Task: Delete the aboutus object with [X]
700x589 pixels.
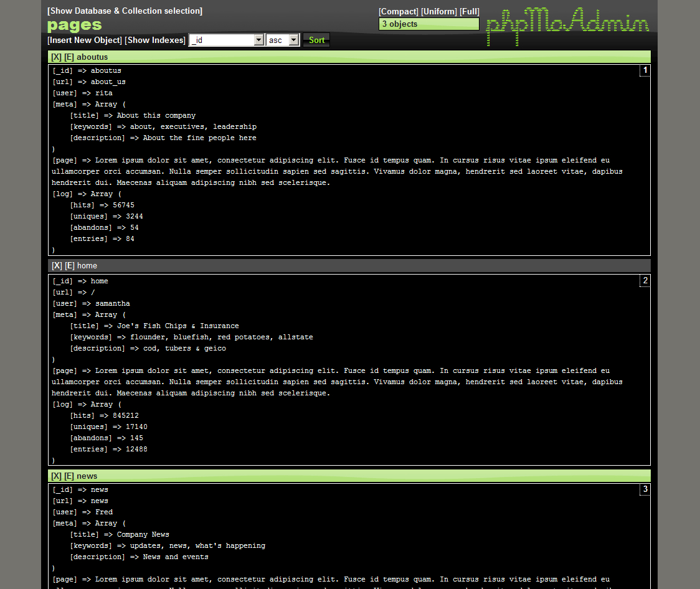Action: (56, 57)
